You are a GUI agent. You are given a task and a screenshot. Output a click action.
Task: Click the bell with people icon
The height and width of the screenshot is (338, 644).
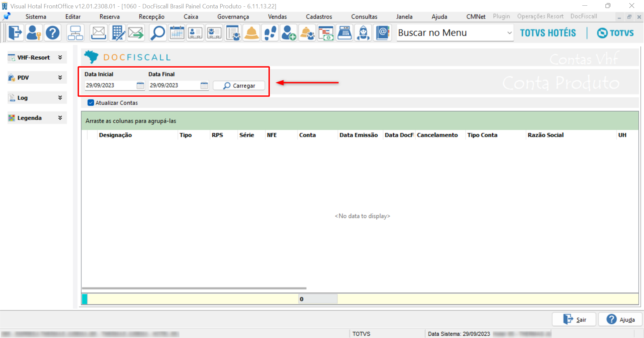[x=307, y=33]
